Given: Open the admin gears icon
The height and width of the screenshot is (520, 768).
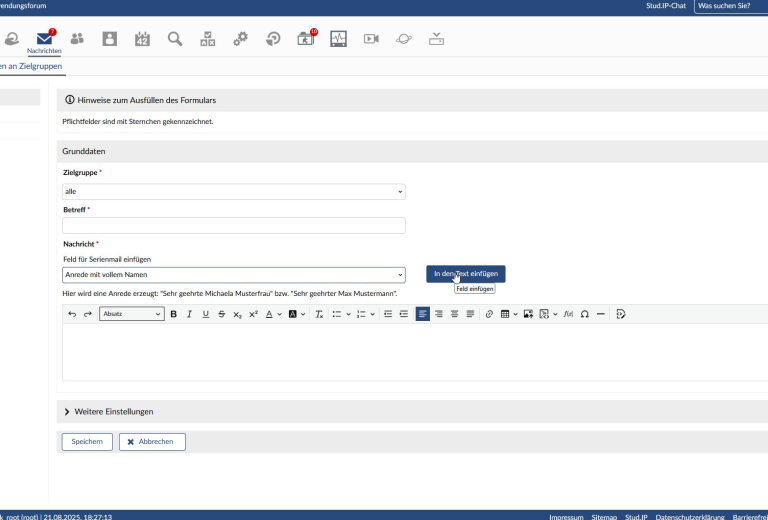Looking at the screenshot, I should click(x=240, y=39).
